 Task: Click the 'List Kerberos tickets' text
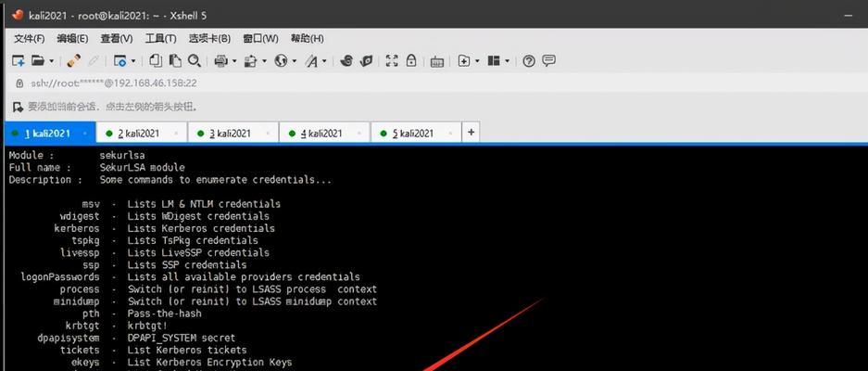(187, 350)
